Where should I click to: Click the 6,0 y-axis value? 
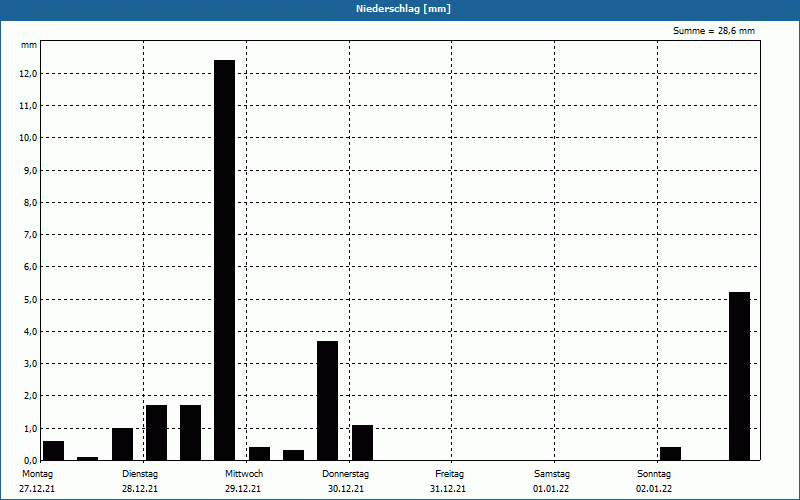pos(31,267)
